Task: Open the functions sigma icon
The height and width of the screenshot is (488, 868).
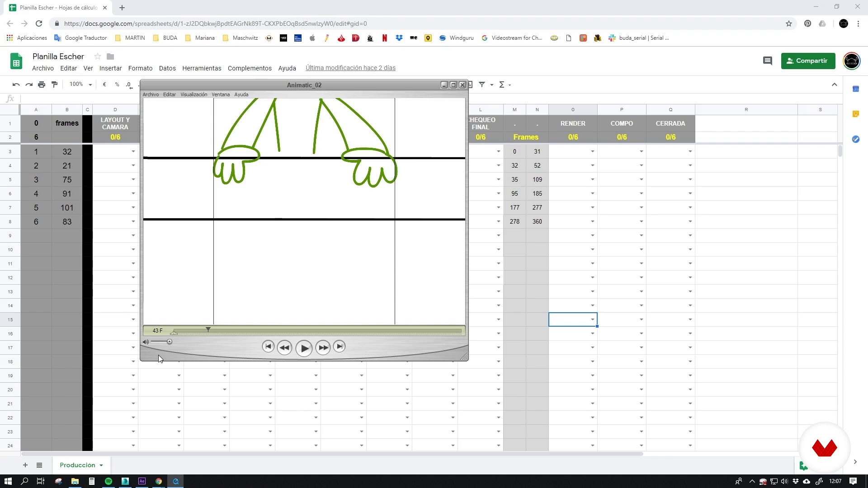Action: pyautogui.click(x=501, y=84)
